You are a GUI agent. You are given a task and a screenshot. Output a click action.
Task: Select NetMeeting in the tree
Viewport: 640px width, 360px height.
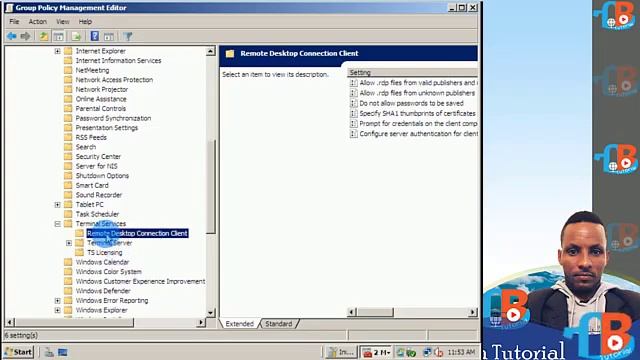[92, 70]
